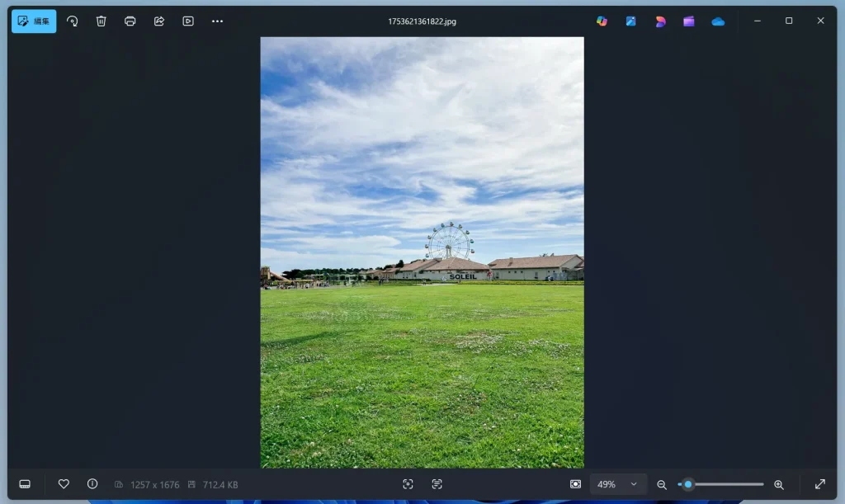Image resolution: width=845 pixels, height=504 pixels.
Task: Launch Microsoft Copilot from the title bar
Action: [602, 21]
